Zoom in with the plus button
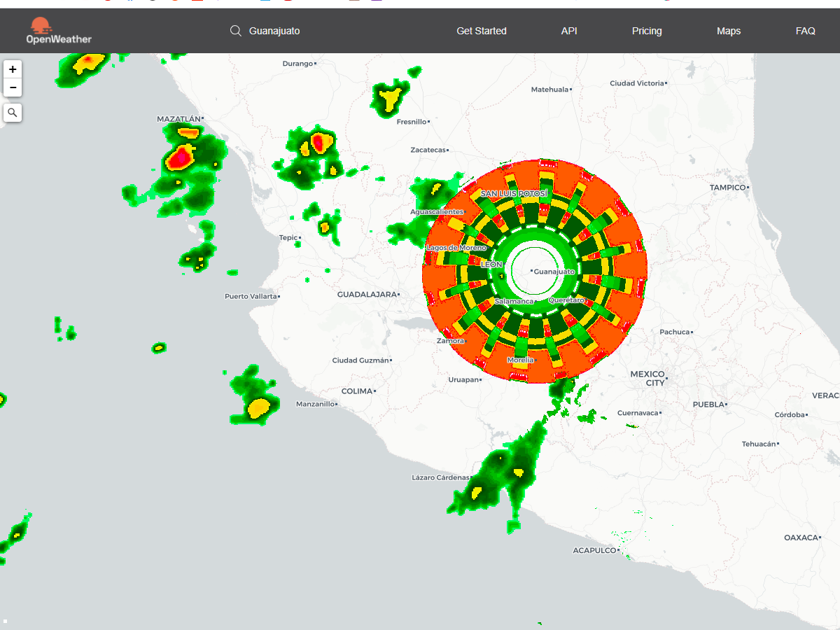This screenshot has height=630, width=840. click(13, 69)
